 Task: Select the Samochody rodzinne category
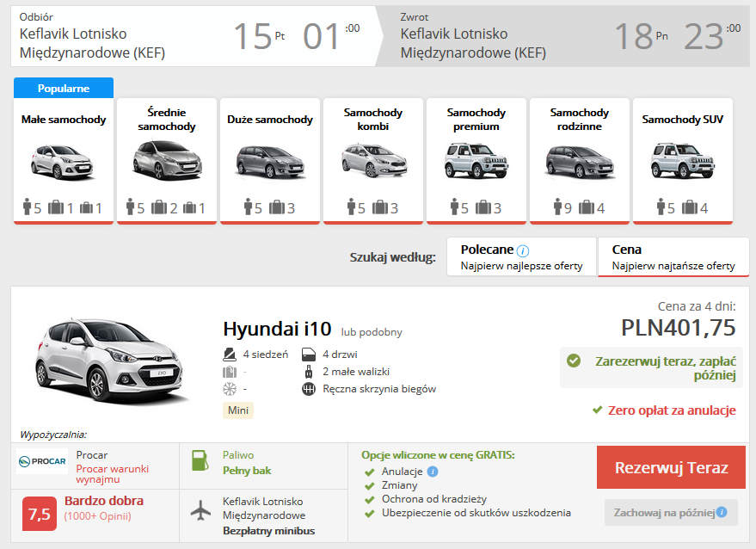pos(580,161)
